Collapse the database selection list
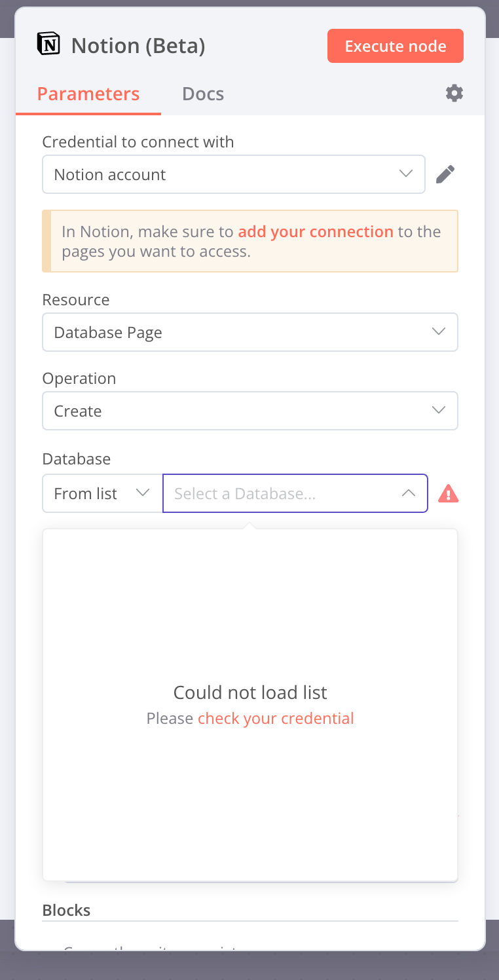The width and height of the screenshot is (499, 980). click(x=408, y=493)
